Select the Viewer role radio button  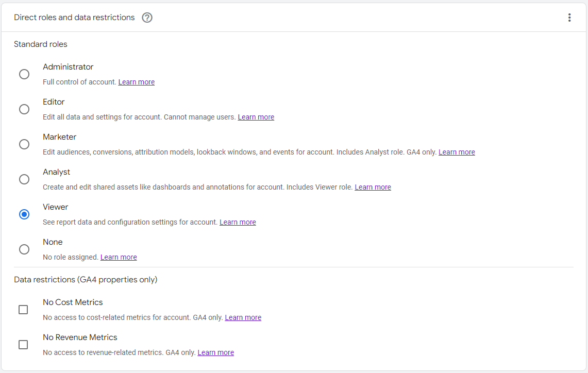tap(24, 214)
